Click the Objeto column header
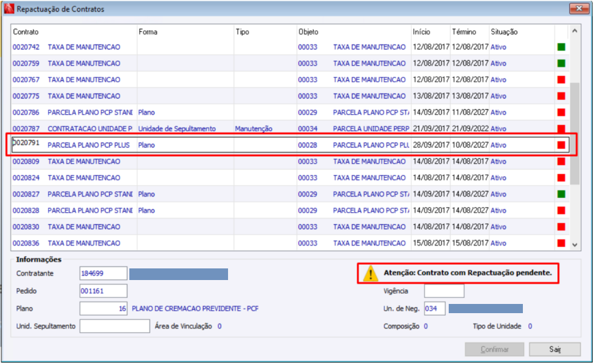The height and width of the screenshot is (364, 594). coord(308,32)
